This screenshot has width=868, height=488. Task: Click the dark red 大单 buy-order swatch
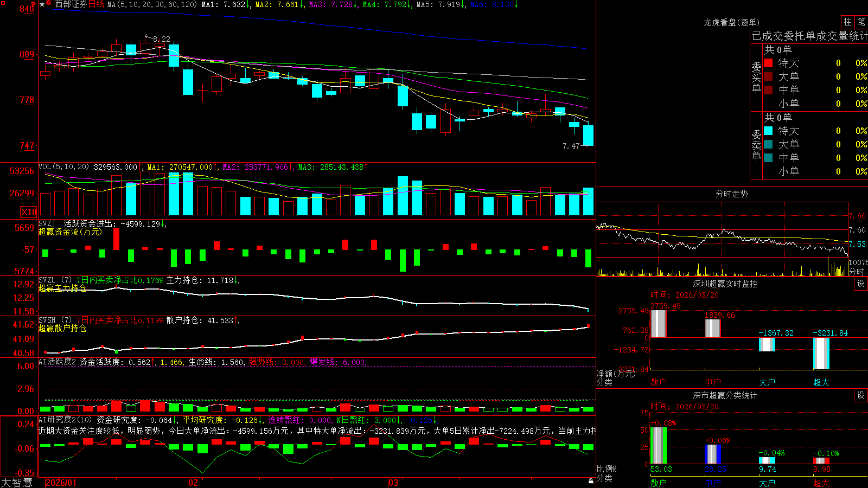768,76
